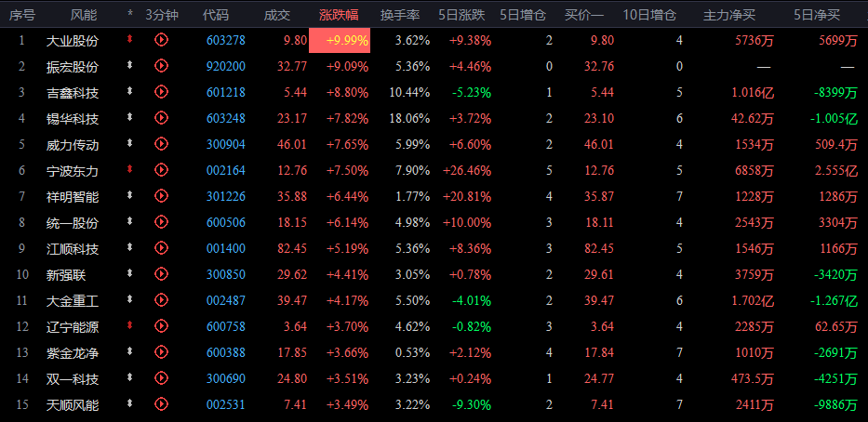The image size is (868, 422).
Task: Sort by 代码 column header
Action: coord(215,15)
